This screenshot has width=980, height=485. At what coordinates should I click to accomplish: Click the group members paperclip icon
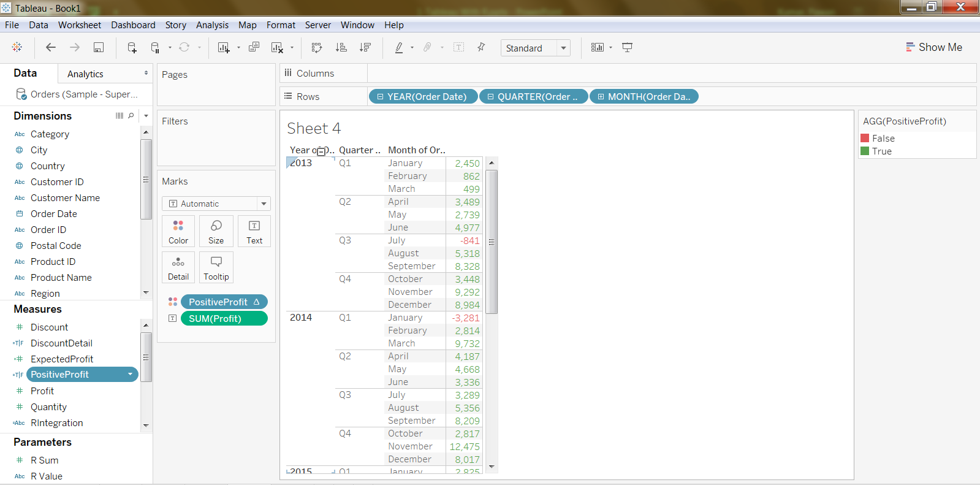pos(428,47)
